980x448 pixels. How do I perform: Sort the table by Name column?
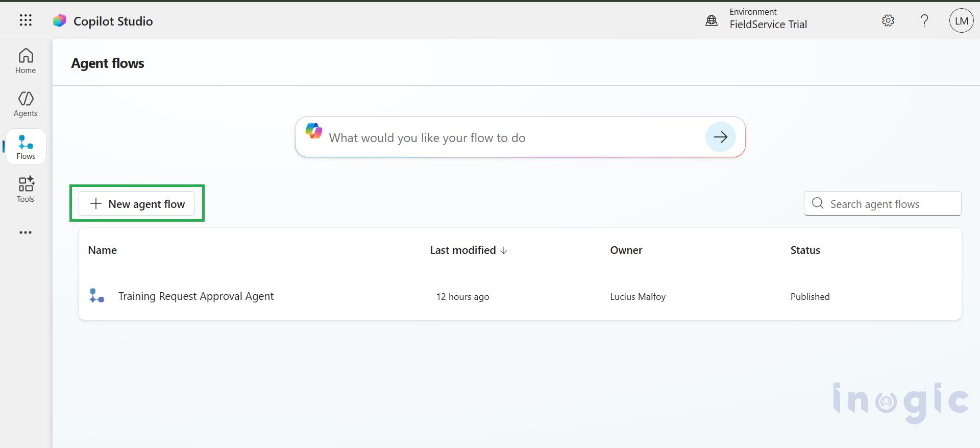(x=102, y=250)
